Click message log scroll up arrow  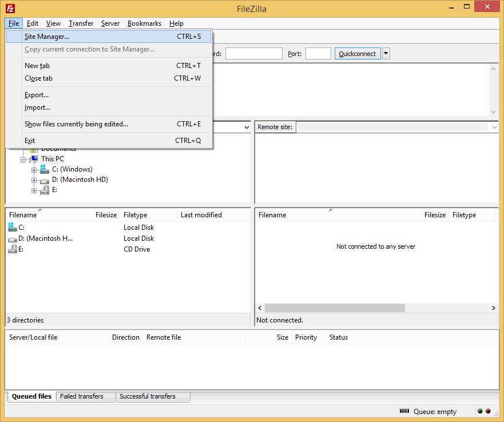493,69
